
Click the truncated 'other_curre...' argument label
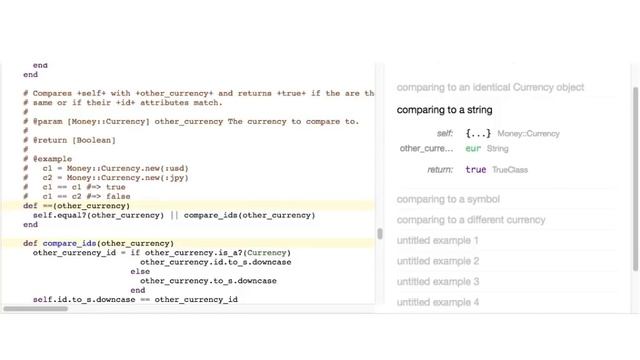tap(426, 149)
